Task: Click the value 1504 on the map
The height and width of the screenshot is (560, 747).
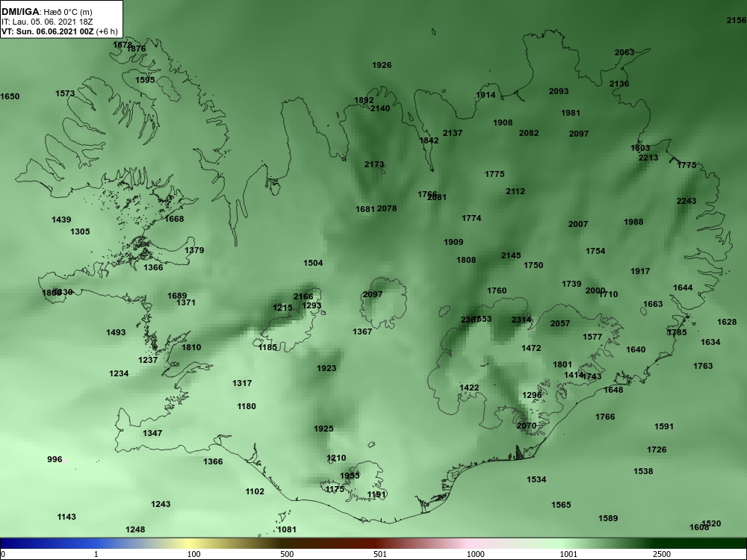Action: 312,263
